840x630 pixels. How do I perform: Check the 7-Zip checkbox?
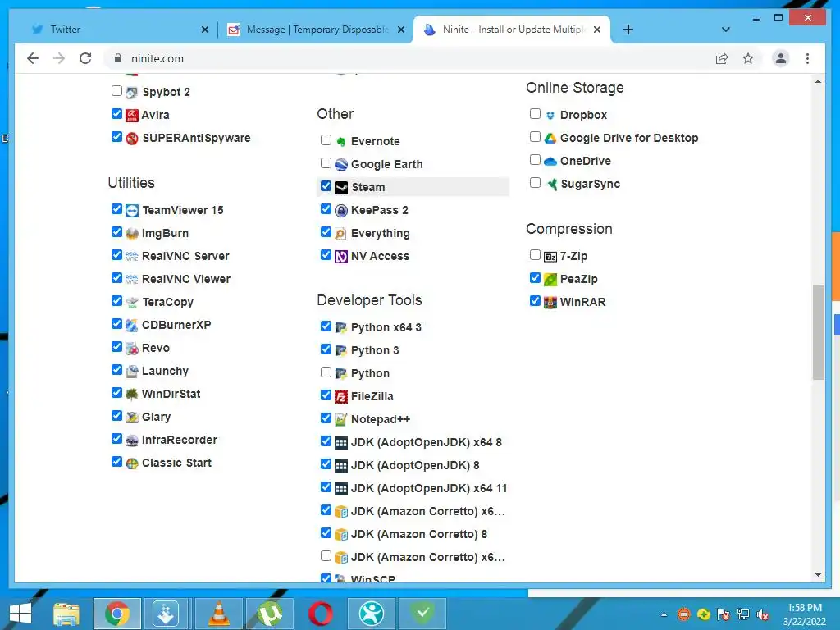pyautogui.click(x=535, y=254)
